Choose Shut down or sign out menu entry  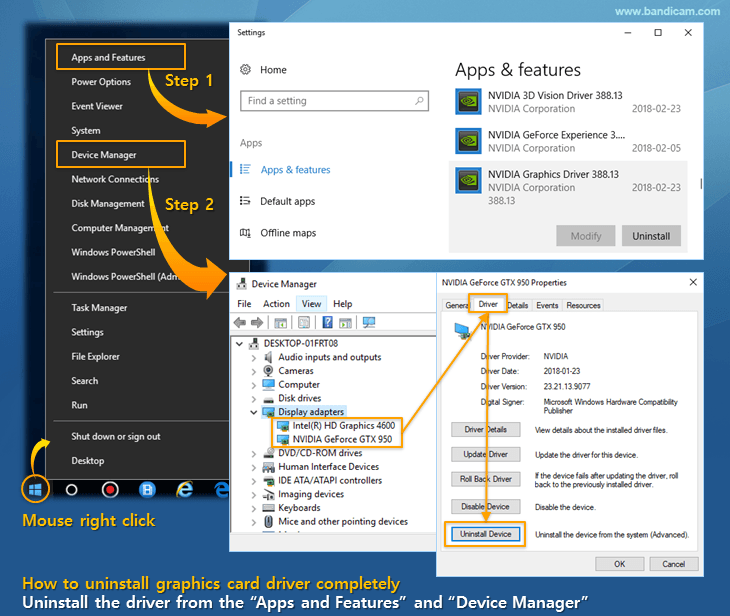pyautogui.click(x=115, y=436)
